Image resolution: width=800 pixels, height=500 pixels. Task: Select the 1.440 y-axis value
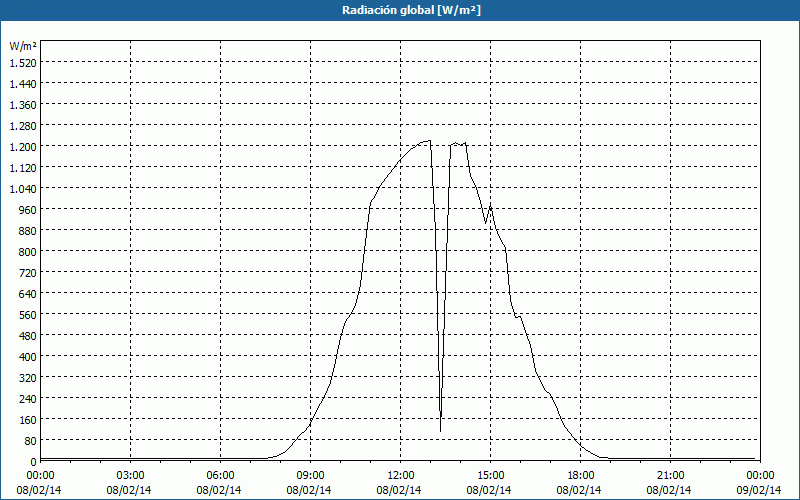pyautogui.click(x=23, y=84)
